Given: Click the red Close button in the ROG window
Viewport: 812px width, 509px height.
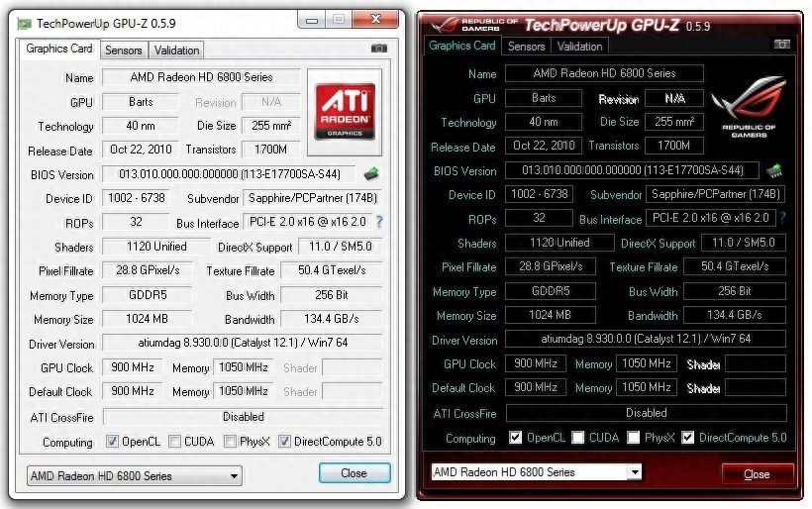Looking at the screenshot, I should click(758, 473).
